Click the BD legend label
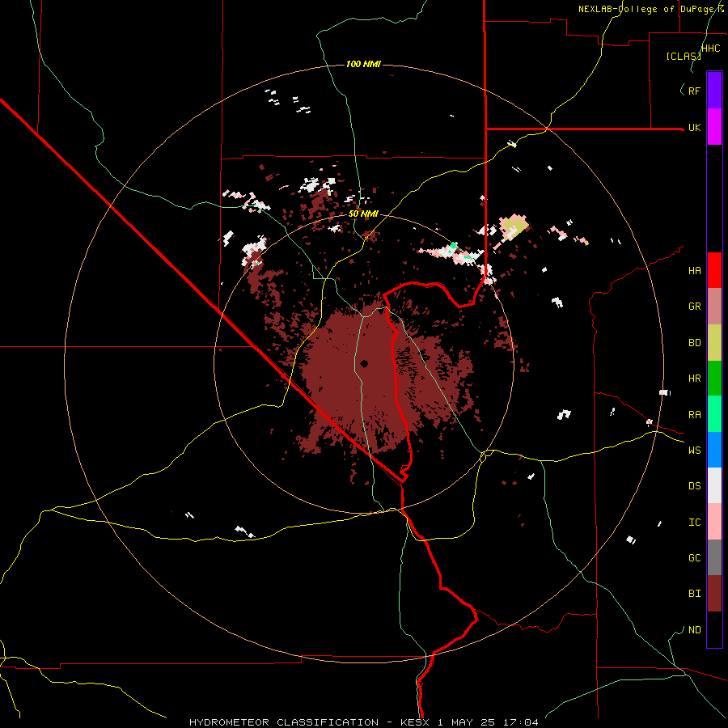 tap(694, 343)
